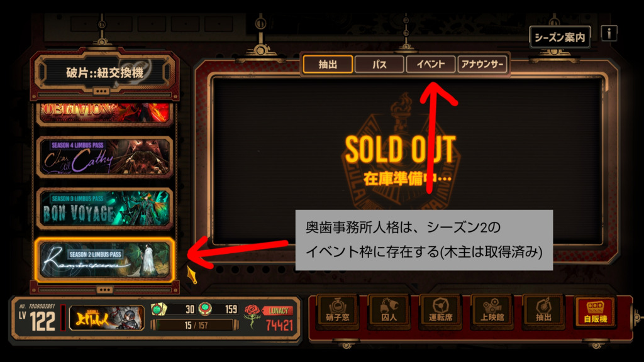The image size is (644, 362).
Task: Open the 抽出 extraction icon in bottom bar
Action: (x=543, y=310)
